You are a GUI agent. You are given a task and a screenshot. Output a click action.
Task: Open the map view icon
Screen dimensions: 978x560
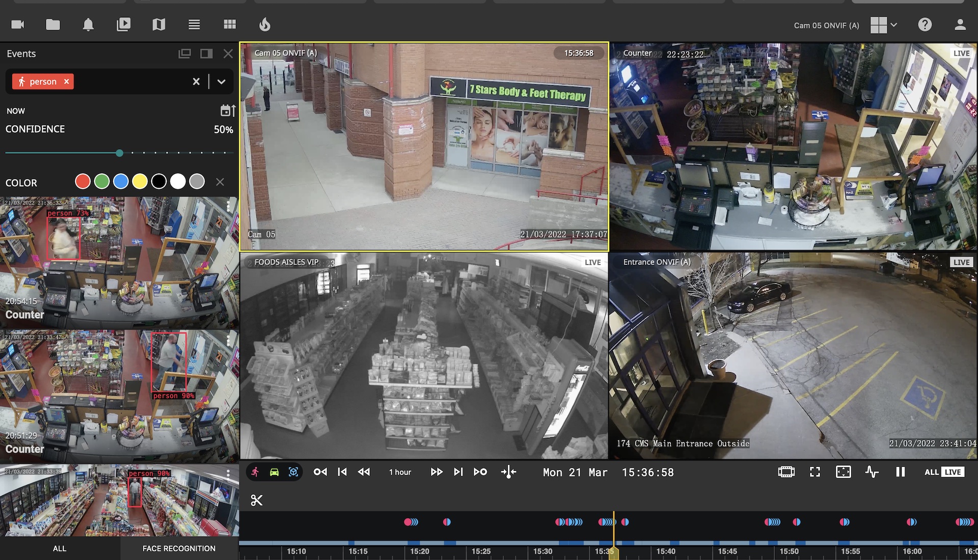coord(159,24)
